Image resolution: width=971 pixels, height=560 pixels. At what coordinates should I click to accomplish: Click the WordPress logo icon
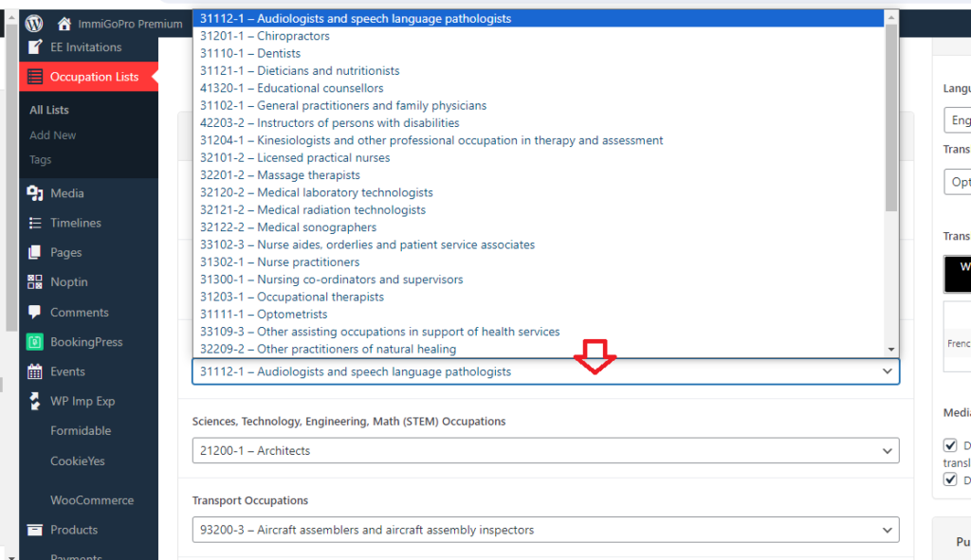[34, 24]
